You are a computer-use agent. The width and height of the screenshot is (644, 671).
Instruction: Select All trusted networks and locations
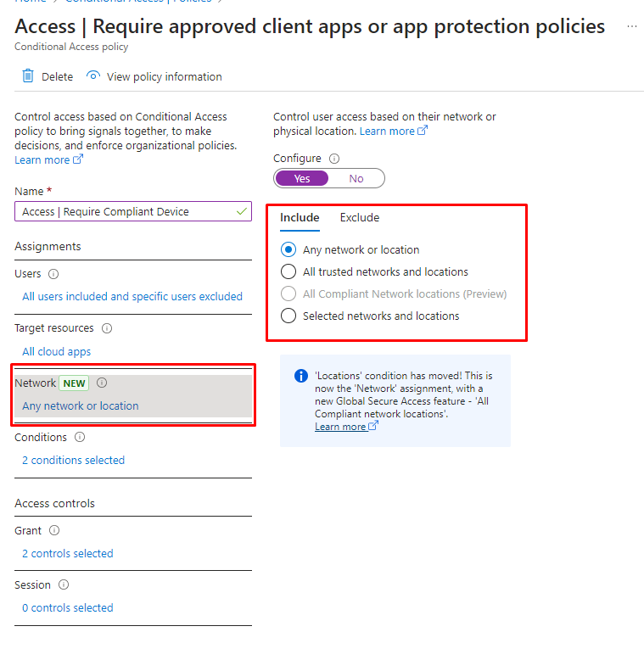(288, 271)
